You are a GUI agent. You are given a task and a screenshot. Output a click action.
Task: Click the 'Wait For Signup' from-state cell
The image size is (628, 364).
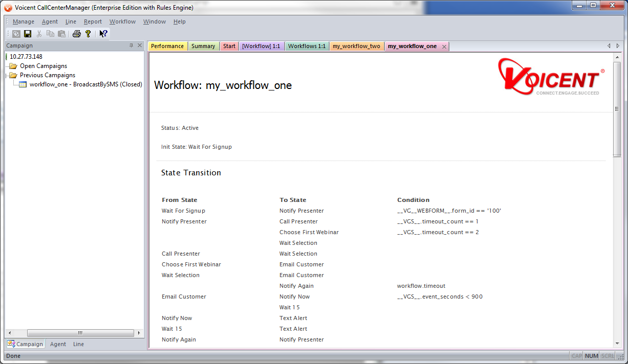click(183, 211)
